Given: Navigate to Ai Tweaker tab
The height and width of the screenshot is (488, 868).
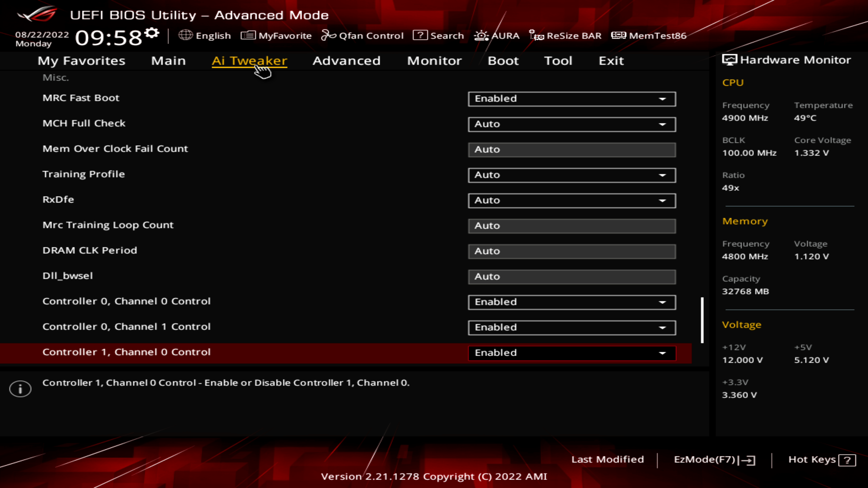Looking at the screenshot, I should pyautogui.click(x=249, y=60).
